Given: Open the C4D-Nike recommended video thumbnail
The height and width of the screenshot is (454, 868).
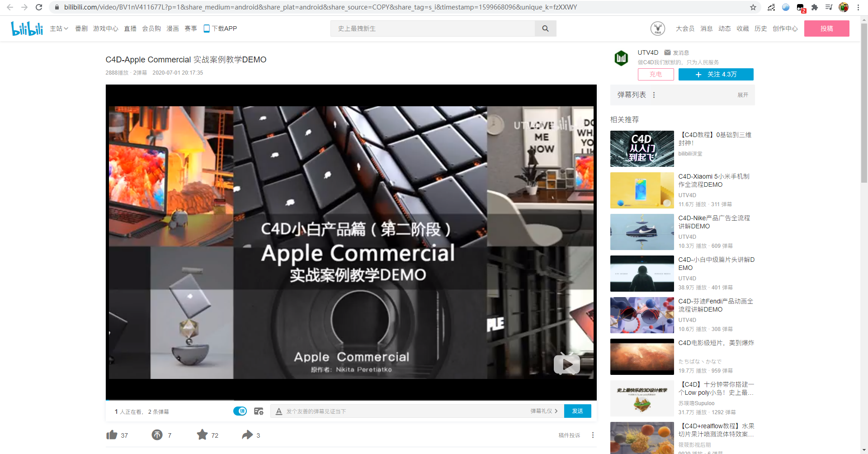Looking at the screenshot, I should click(x=642, y=232).
